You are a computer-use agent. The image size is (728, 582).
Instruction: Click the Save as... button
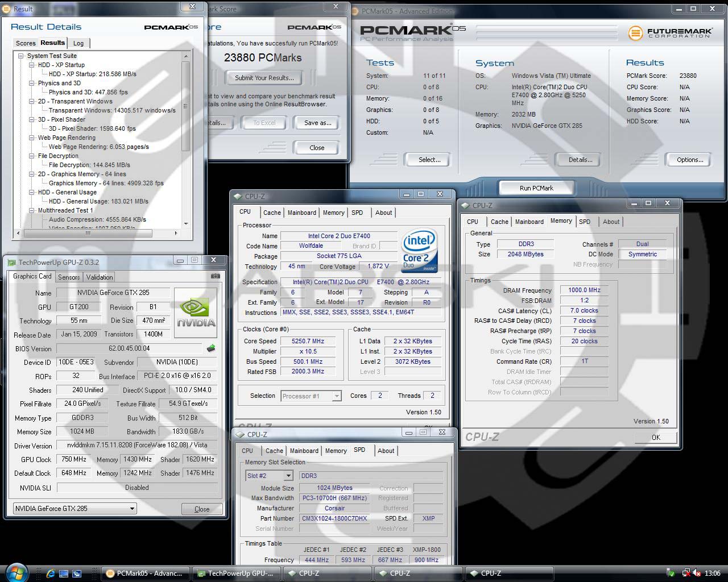pyautogui.click(x=317, y=123)
